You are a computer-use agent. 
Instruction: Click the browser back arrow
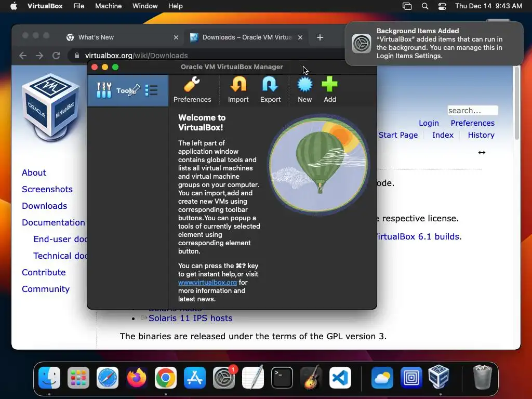23,56
